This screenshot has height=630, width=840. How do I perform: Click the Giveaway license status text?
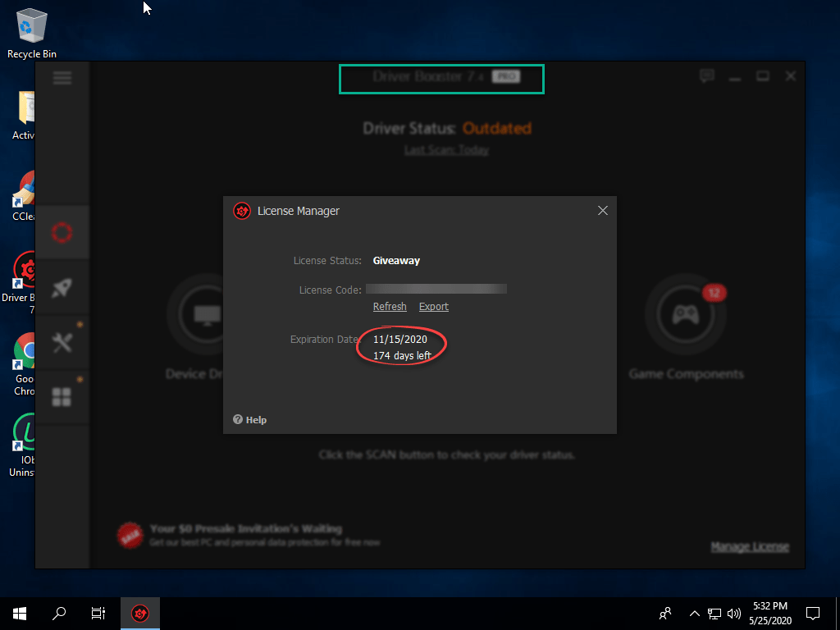coord(396,261)
